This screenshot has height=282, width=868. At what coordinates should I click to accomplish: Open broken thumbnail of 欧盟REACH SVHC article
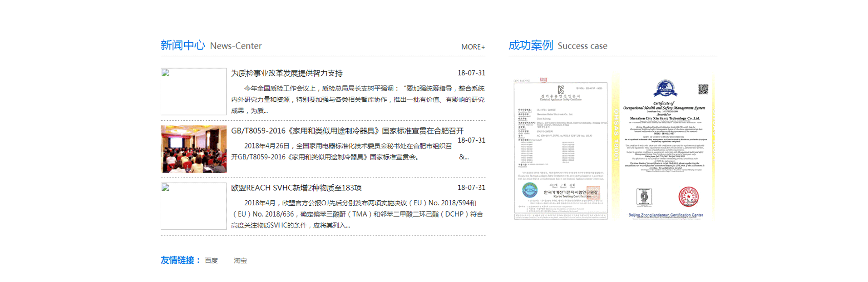click(x=193, y=206)
